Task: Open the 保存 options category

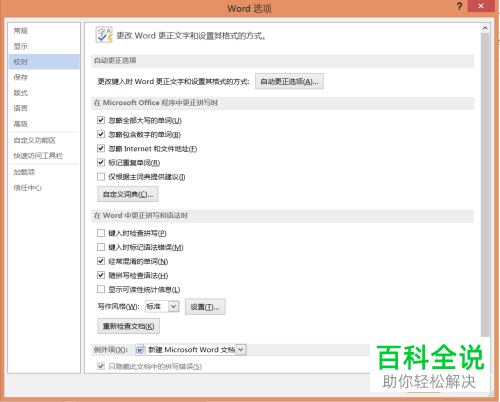Action: [44, 77]
